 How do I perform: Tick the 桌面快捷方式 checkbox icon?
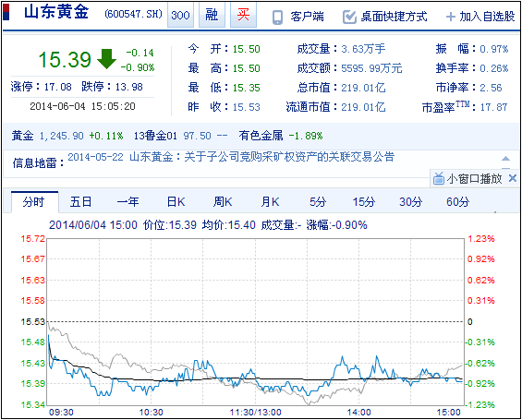349,17
